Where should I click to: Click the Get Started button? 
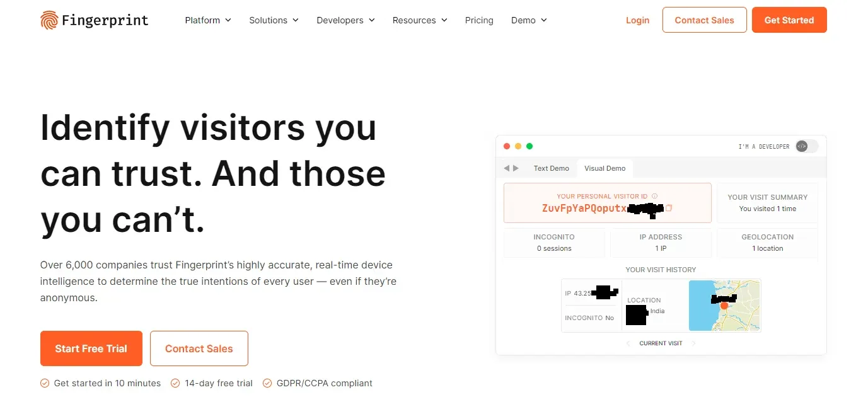789,20
